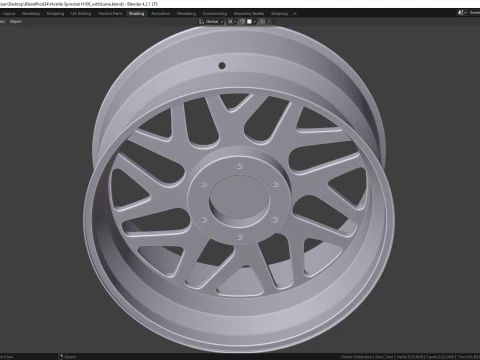Click the mouse Object hint in status bar
Viewport: 480px width, 360px height.
click(67, 357)
